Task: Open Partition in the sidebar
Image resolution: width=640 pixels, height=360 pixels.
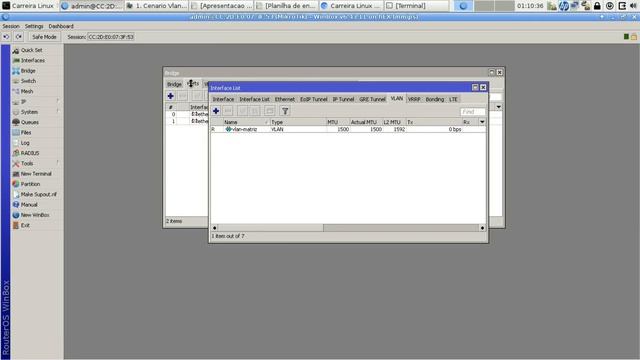Action: (30, 184)
